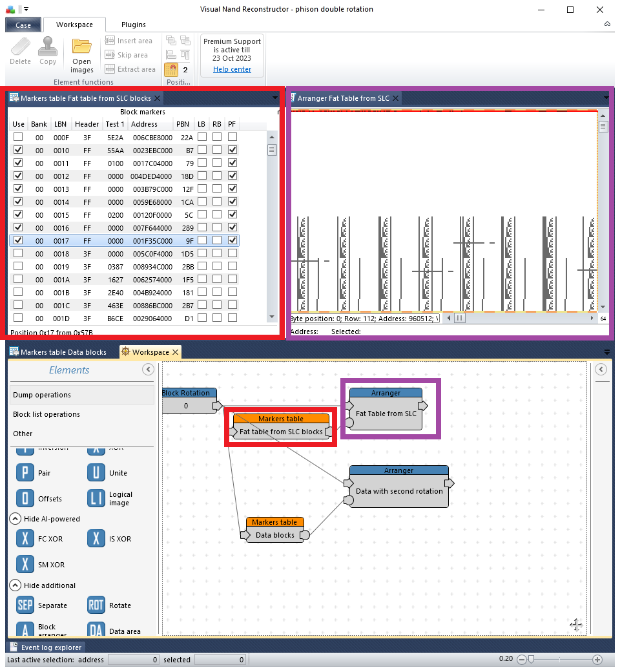Screen dimensions: 620x672
Task: Select the Block Rotation node
Action: click(x=189, y=400)
